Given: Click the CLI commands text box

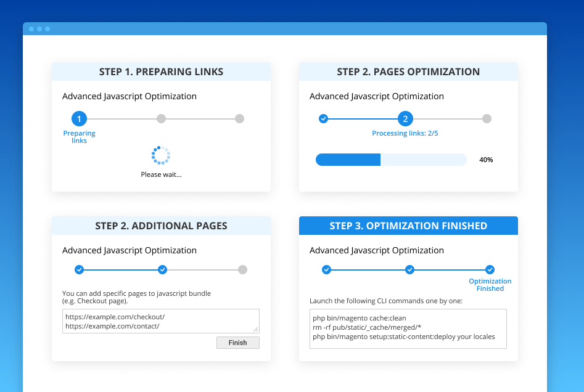Looking at the screenshot, I should coord(408,329).
